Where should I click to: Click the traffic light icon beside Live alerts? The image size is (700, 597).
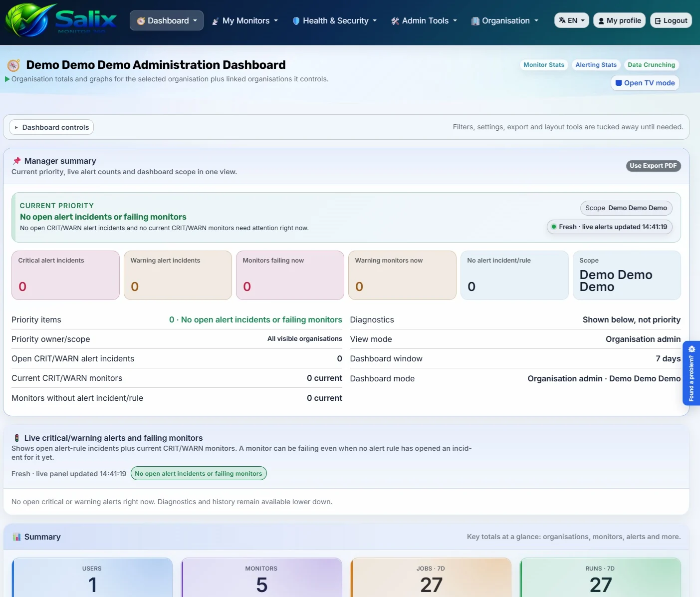[x=16, y=438]
